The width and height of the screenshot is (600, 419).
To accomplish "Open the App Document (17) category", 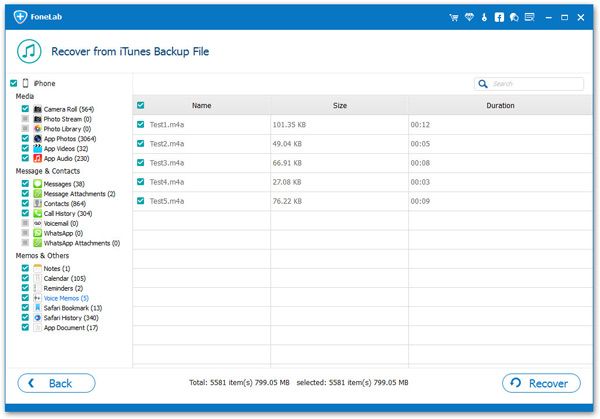I will tap(71, 328).
